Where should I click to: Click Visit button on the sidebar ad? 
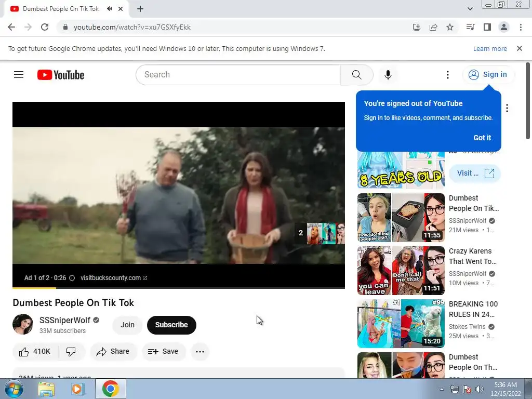(475, 174)
